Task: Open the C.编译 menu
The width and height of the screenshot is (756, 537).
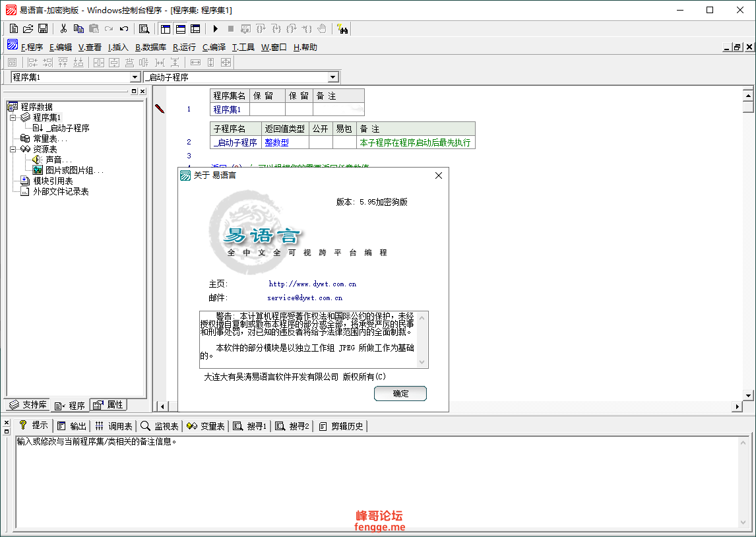Action: (x=214, y=47)
